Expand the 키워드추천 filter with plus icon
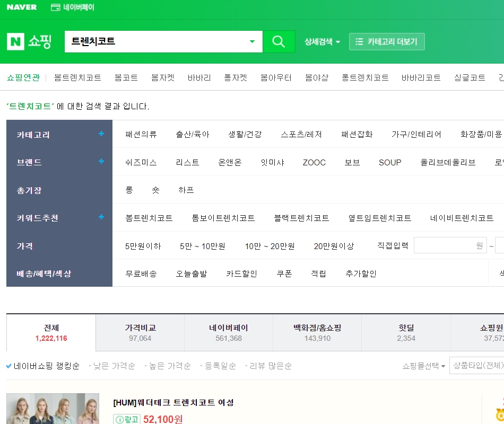 pos(101,217)
